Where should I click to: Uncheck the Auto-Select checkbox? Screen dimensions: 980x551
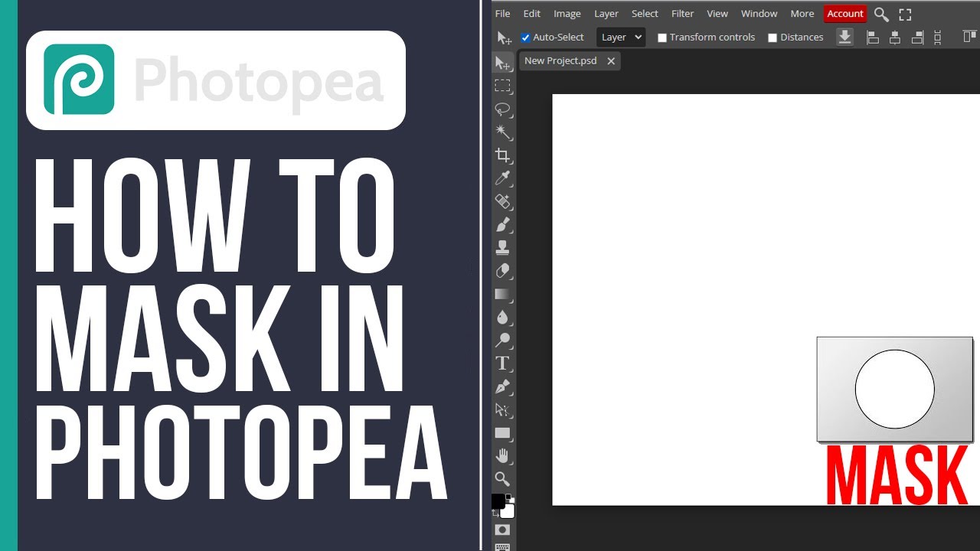525,37
